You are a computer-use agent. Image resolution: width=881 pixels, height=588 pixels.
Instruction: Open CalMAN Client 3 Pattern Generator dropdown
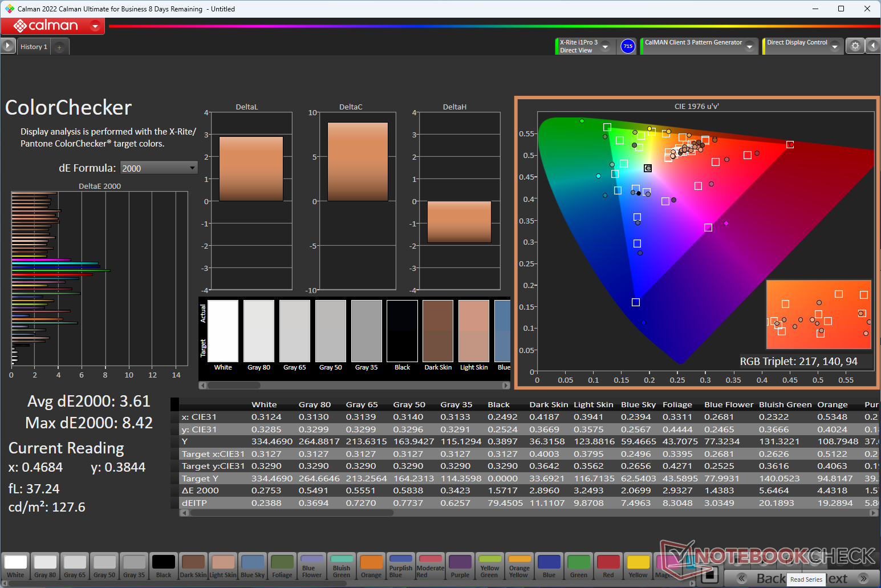tap(749, 47)
